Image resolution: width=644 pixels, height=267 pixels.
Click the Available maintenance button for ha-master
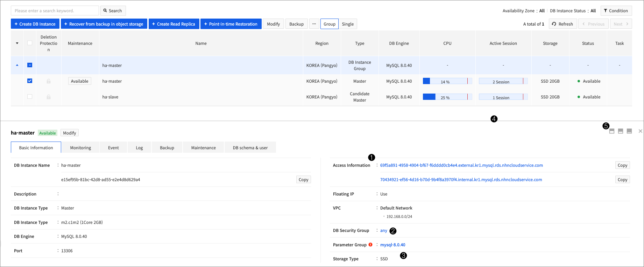(80, 81)
